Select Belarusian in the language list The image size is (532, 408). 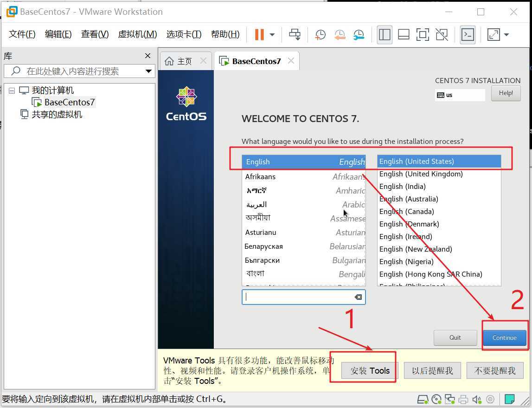[304, 246]
